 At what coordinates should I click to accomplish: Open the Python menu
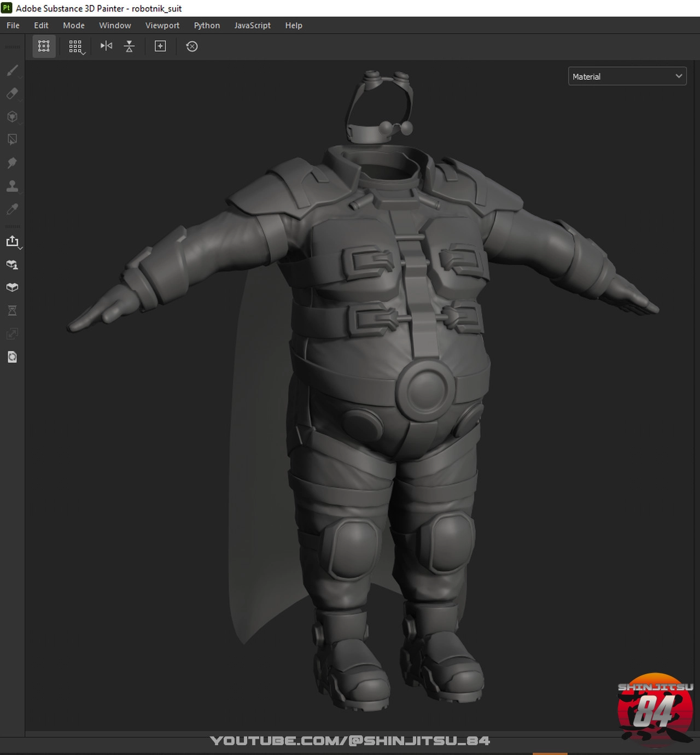[x=207, y=25]
